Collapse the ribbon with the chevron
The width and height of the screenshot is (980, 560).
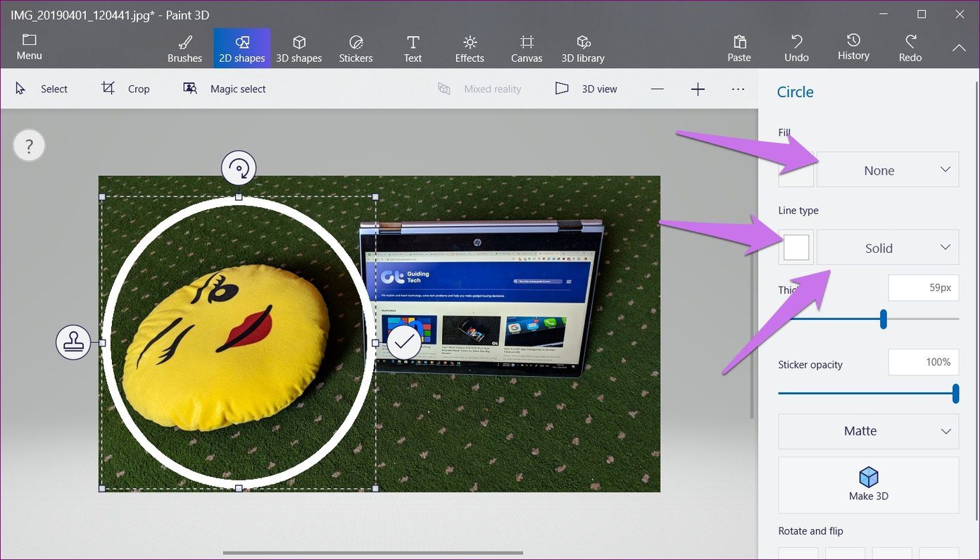[959, 48]
